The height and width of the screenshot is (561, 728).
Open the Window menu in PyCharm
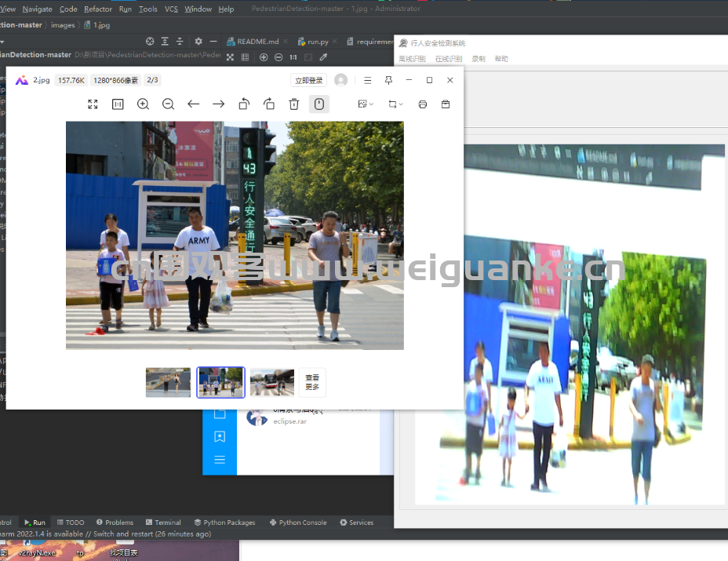click(x=198, y=9)
